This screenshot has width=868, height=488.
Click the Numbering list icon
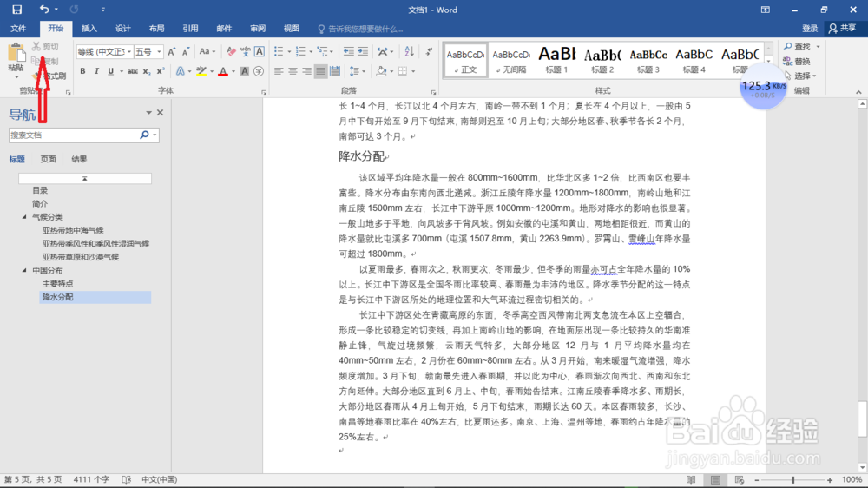(x=300, y=51)
